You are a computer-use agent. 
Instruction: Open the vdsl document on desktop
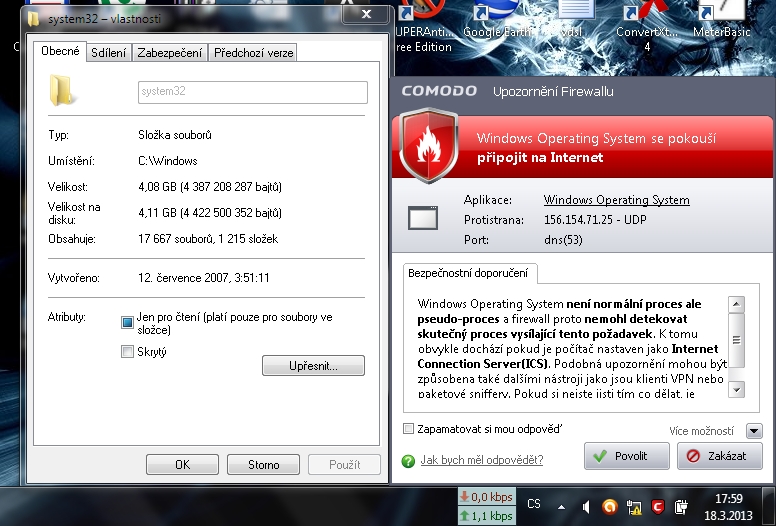coord(574,20)
